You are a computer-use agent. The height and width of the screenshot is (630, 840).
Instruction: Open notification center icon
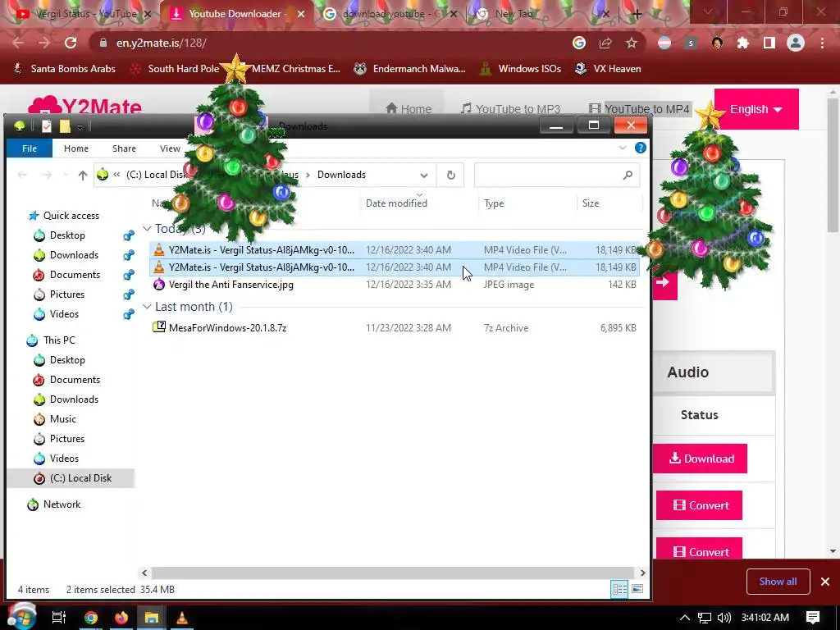click(813, 618)
